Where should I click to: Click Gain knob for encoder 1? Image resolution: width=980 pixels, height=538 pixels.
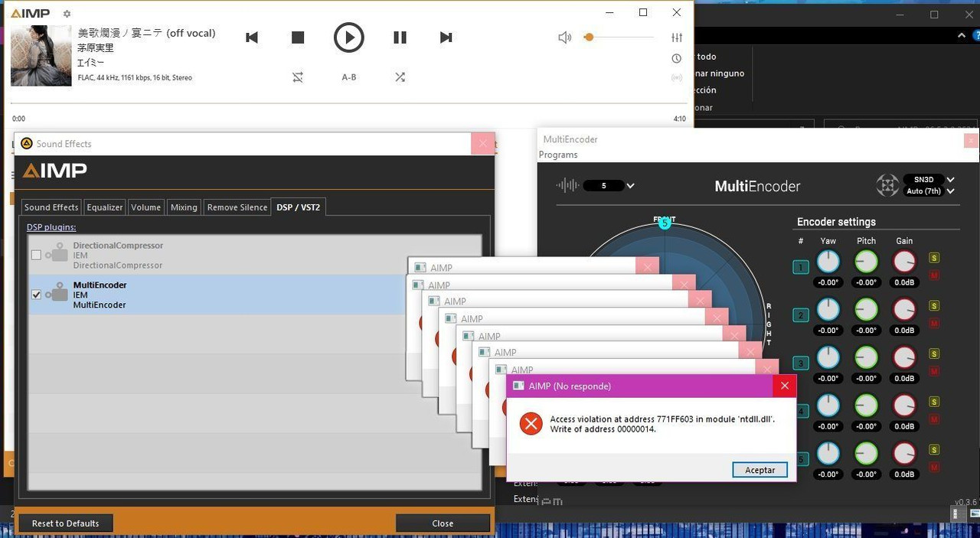(904, 262)
